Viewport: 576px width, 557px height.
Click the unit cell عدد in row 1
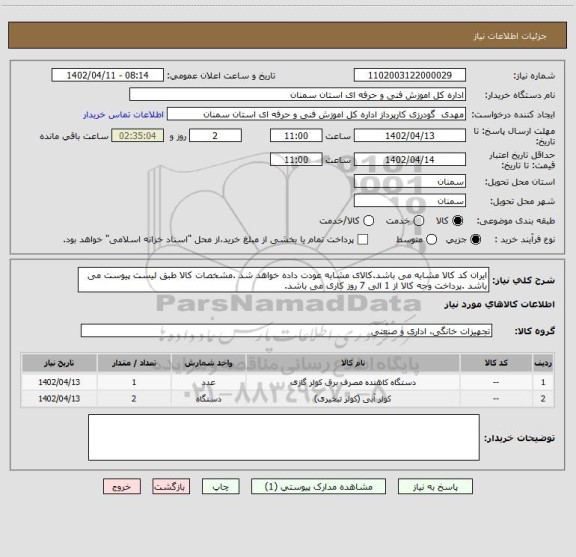(x=208, y=382)
